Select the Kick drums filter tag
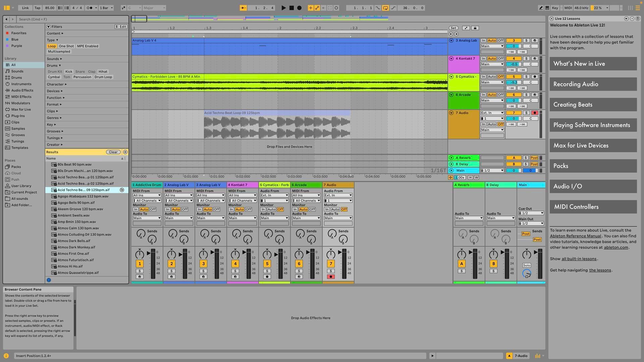This screenshot has width=644, height=362. click(x=68, y=71)
